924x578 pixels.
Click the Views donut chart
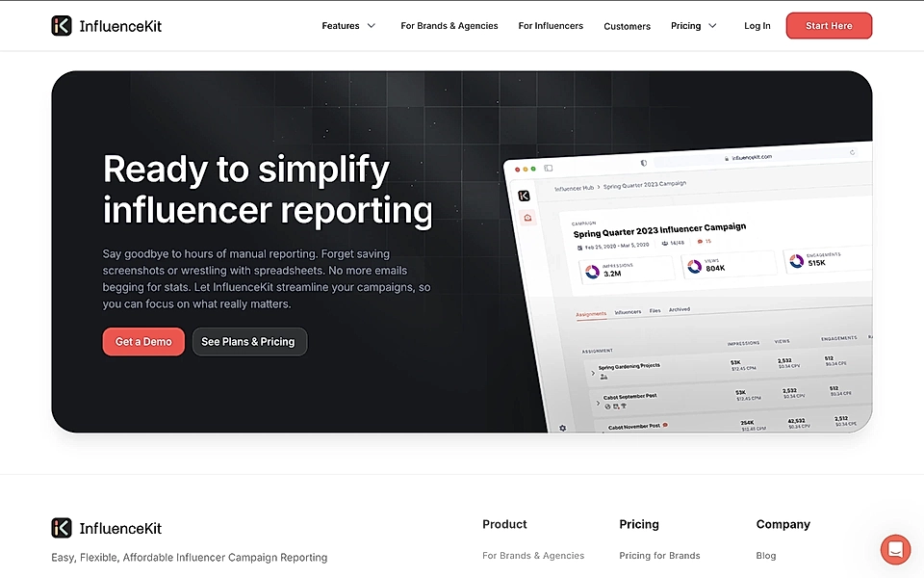tap(694, 266)
